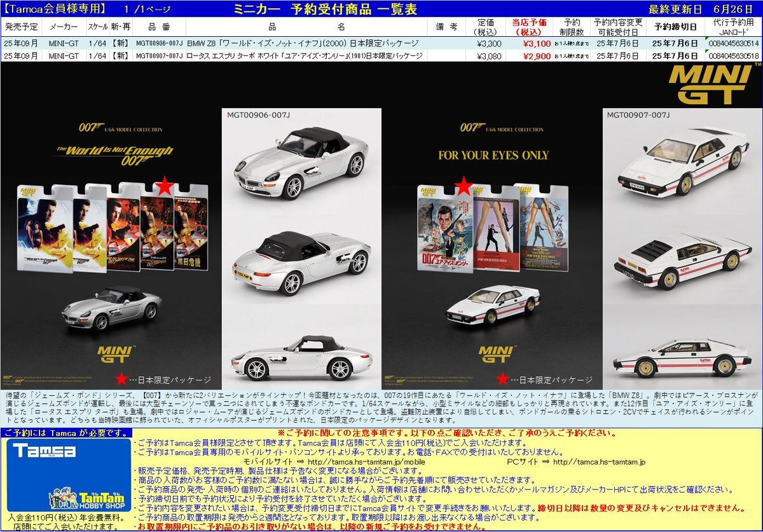Select the BMW Z8 rear three-quarter photo
The width and height of the screenshot is (763, 532).
[300, 263]
